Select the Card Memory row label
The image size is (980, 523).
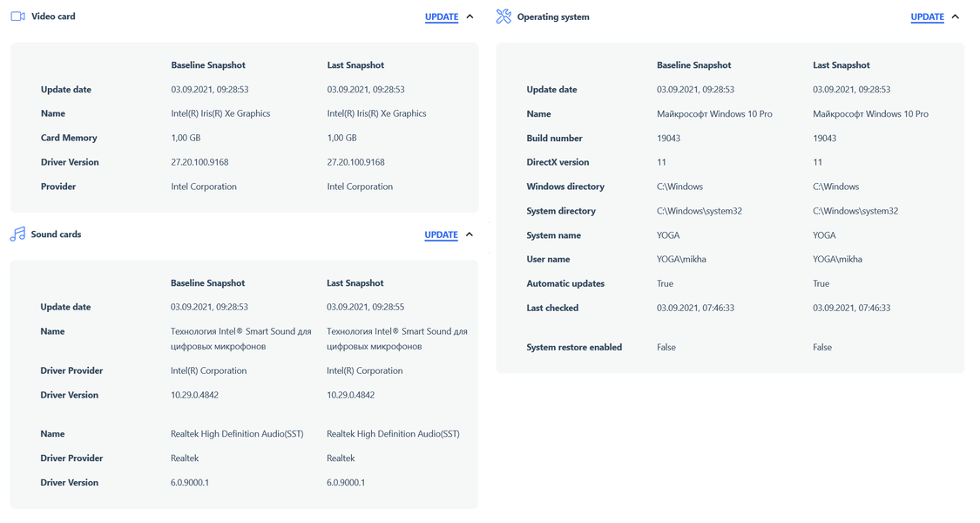[x=69, y=138]
